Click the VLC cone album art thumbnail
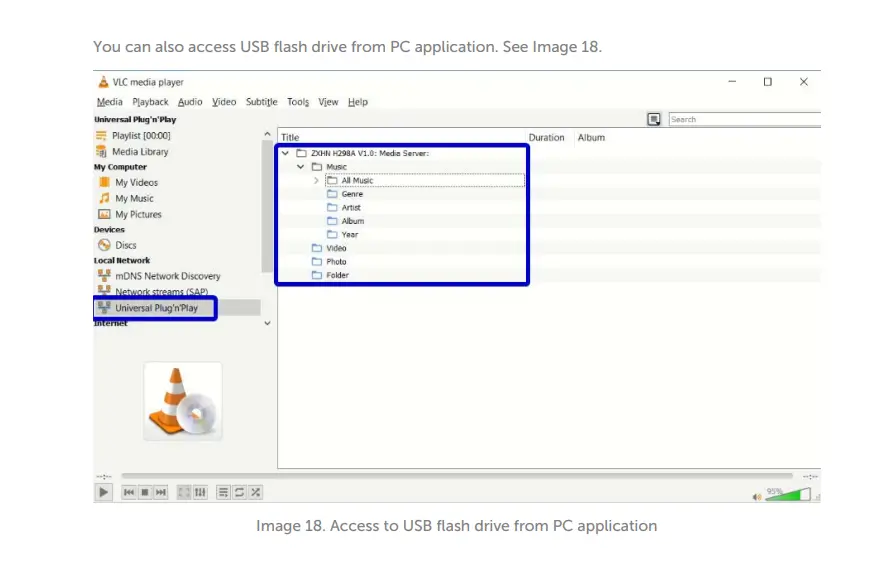Screen dimensions: 882x568 [x=183, y=401]
